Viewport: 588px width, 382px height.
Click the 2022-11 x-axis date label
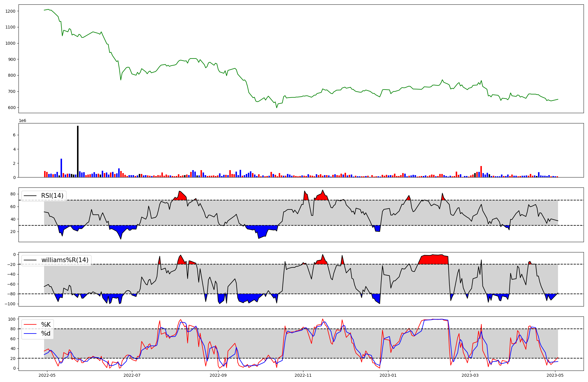coord(303,375)
